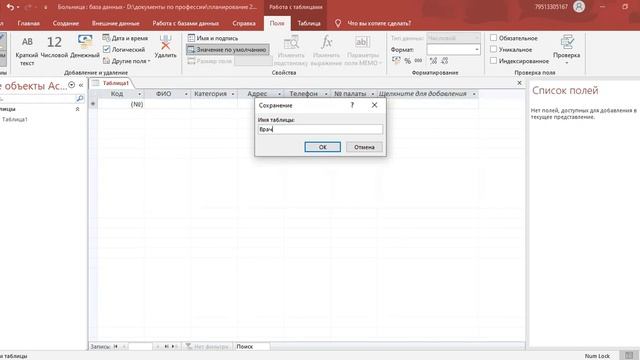The height and width of the screenshot is (360, 640).
Task: Open Таблица1 in navigation pane
Action: 15,120
